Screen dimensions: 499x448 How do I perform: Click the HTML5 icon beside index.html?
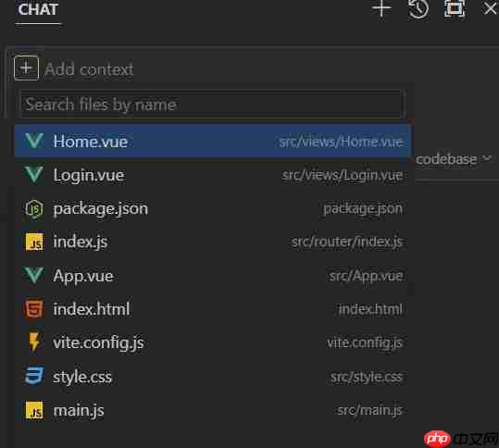pyautogui.click(x=33, y=308)
